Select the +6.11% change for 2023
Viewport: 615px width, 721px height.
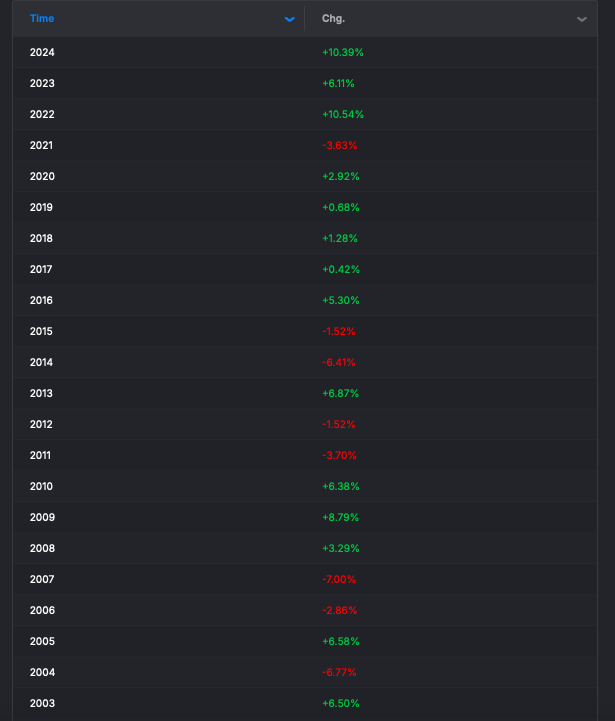pyautogui.click(x=338, y=83)
